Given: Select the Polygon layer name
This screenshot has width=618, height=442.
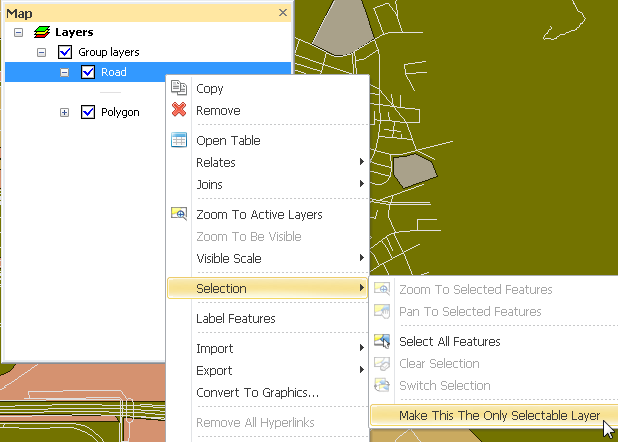Looking at the screenshot, I should (120, 112).
